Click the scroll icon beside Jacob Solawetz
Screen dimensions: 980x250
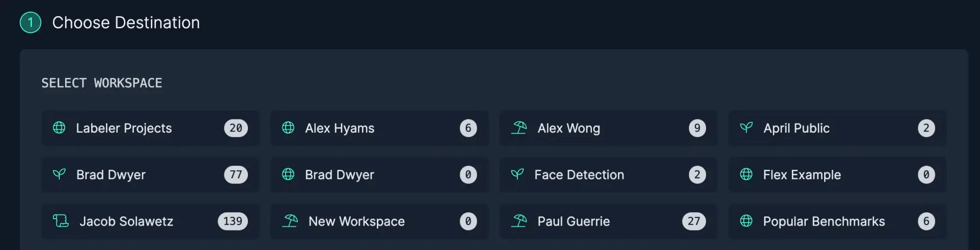coord(61,221)
